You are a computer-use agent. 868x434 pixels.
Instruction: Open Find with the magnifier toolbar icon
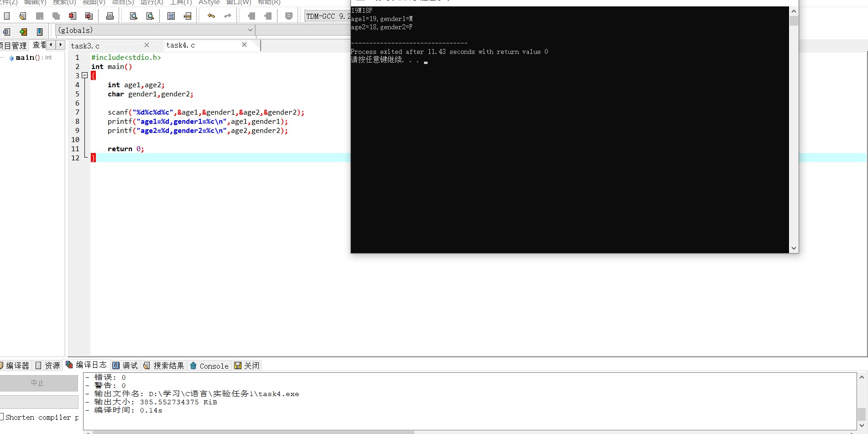coord(134,16)
